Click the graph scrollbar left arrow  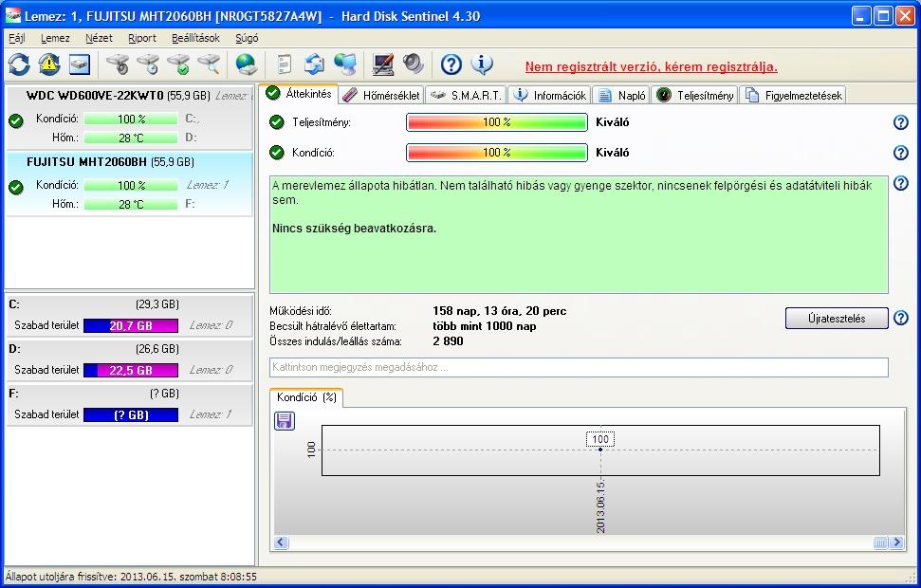pyautogui.click(x=282, y=542)
